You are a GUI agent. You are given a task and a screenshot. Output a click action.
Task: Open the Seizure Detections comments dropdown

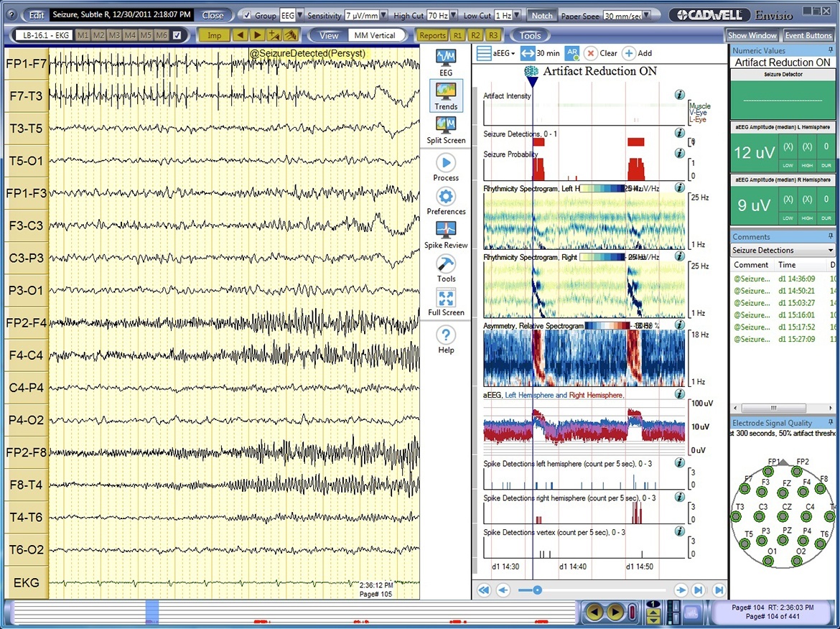pos(783,250)
